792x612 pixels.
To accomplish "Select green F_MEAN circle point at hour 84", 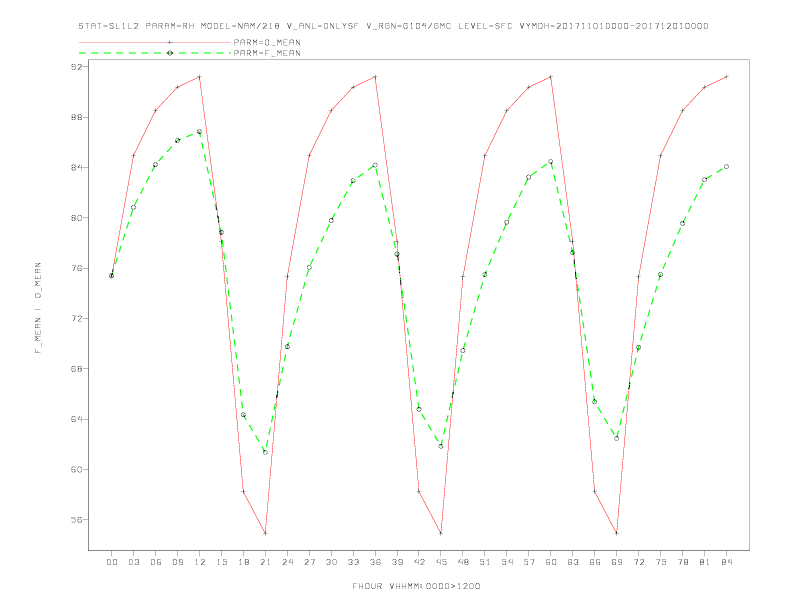I will [x=726, y=167].
